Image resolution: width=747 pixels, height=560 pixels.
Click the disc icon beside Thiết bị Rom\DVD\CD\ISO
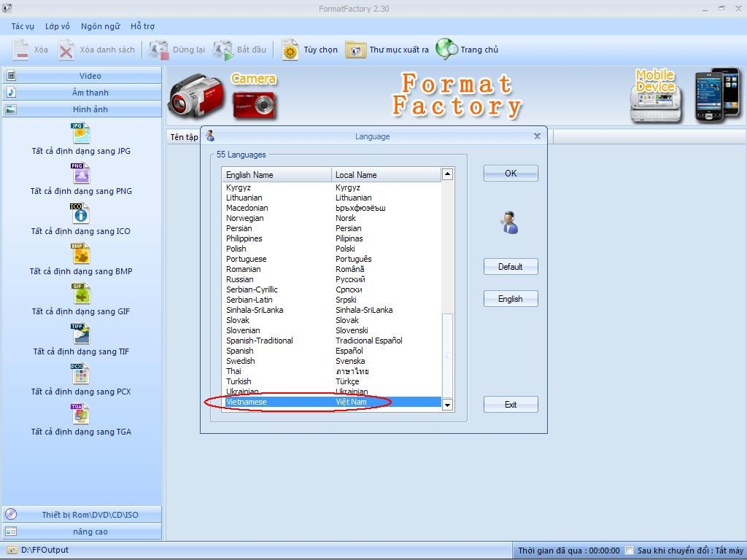pos(11,514)
